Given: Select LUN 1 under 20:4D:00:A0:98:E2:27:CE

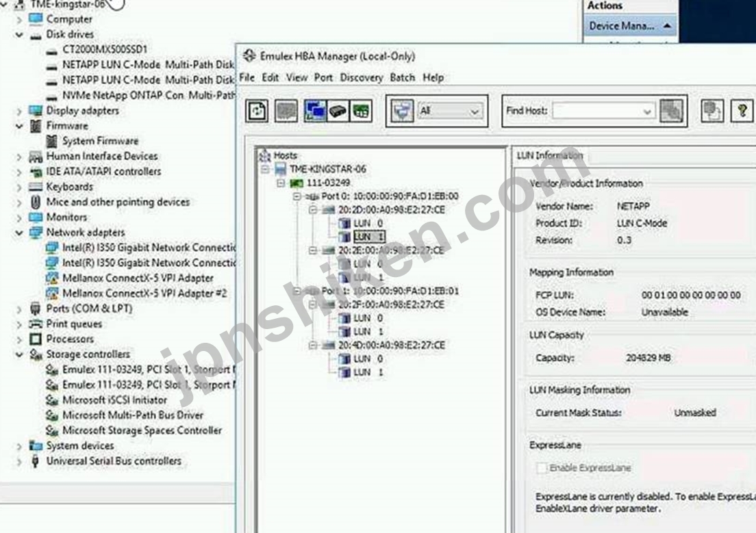Looking at the screenshot, I should click(368, 372).
